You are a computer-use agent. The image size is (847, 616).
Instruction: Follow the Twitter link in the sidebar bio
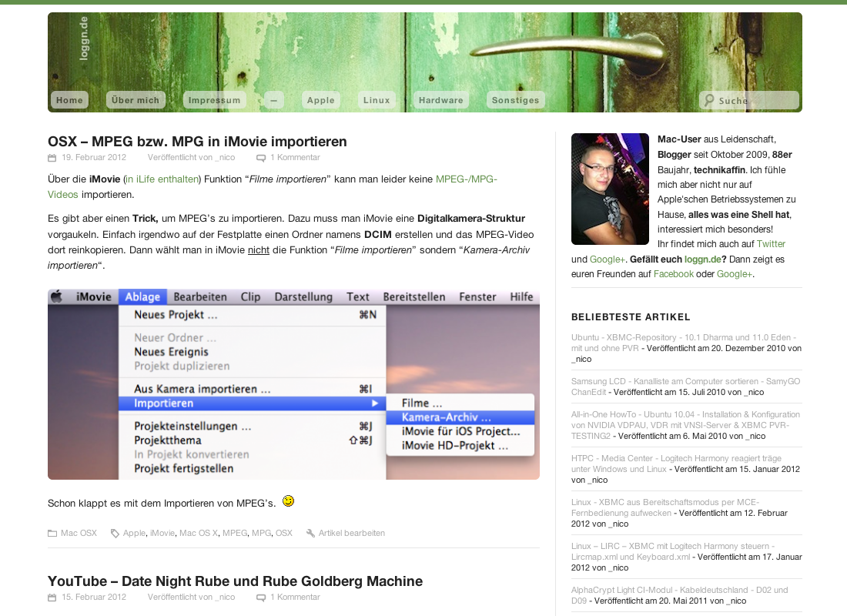coord(771,244)
